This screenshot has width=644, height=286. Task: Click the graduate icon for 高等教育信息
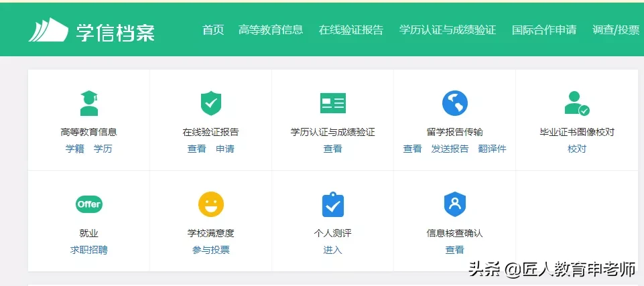89,103
